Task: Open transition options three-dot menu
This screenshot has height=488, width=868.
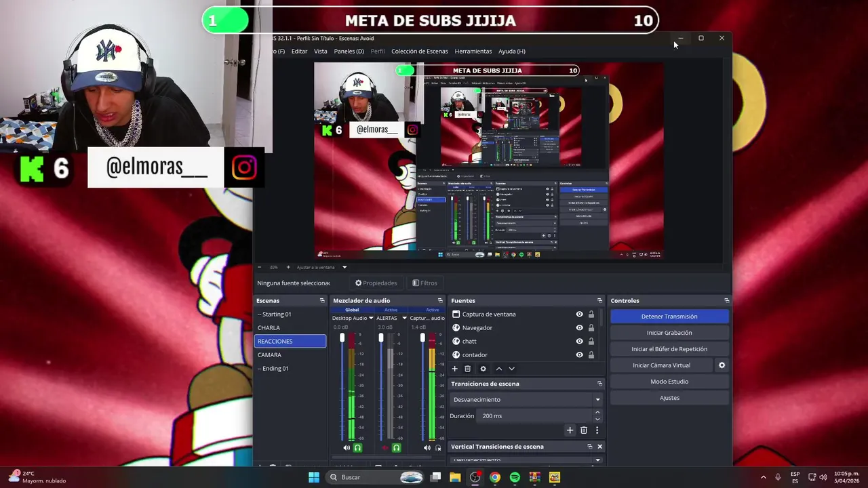Action: (597, 430)
